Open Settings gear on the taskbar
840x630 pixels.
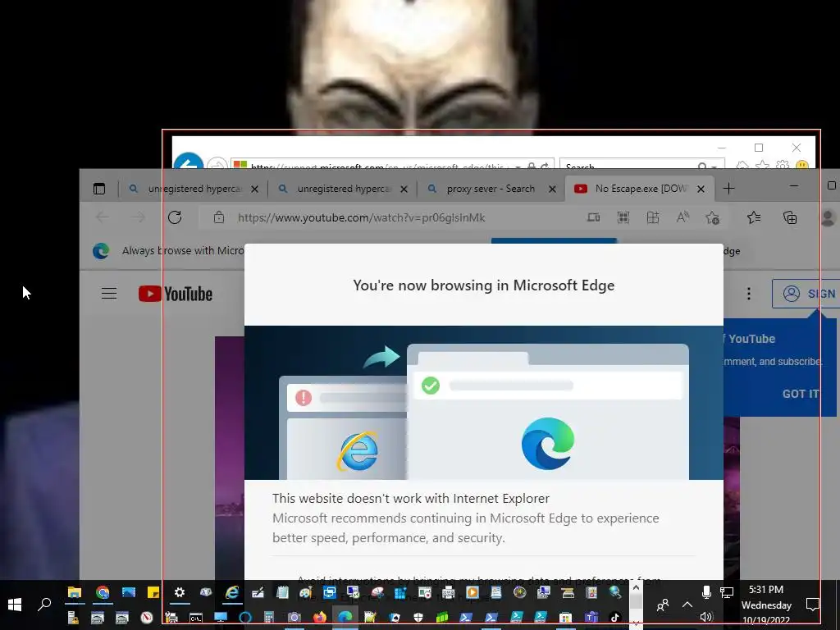point(180,592)
